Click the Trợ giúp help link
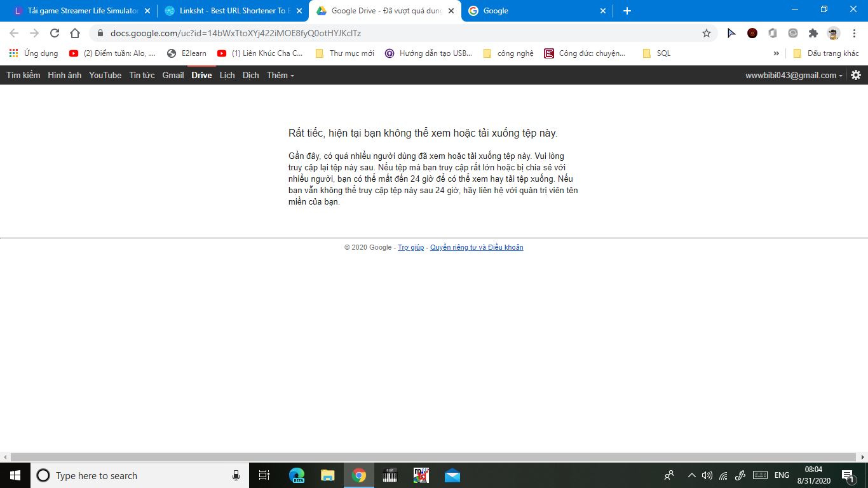The height and width of the screenshot is (488, 868). 410,247
